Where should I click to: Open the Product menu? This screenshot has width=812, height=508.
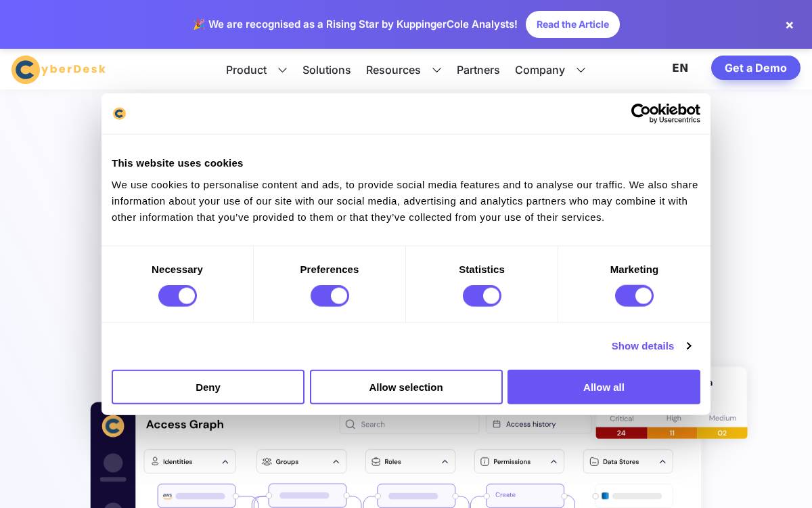coord(246,70)
